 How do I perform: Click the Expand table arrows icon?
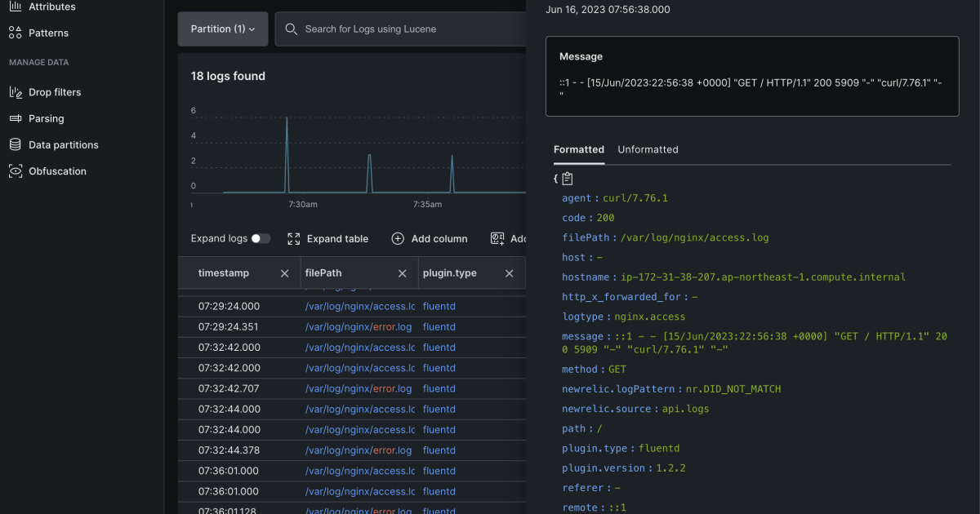pos(294,238)
